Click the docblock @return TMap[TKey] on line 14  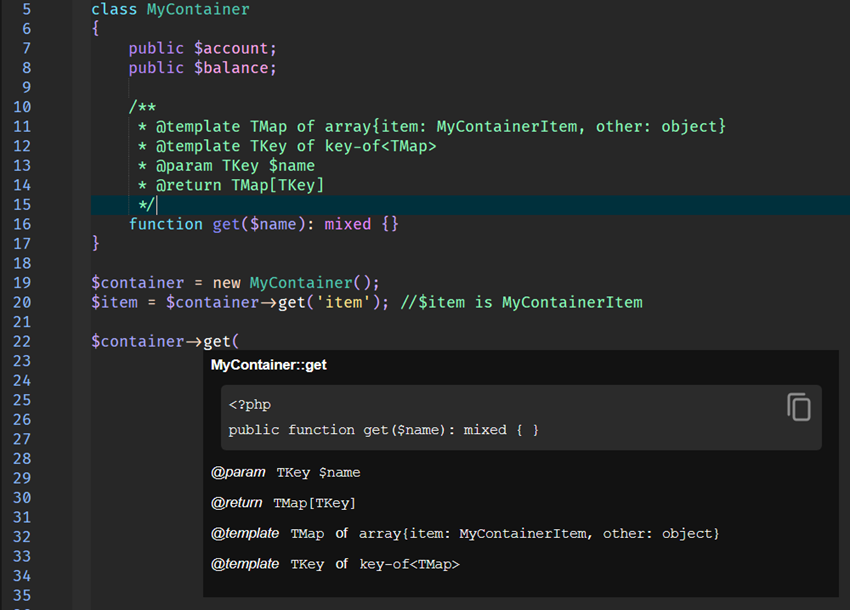point(239,185)
